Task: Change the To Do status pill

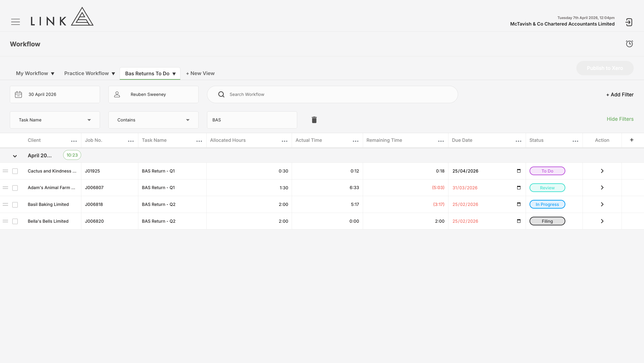Action: [547, 171]
